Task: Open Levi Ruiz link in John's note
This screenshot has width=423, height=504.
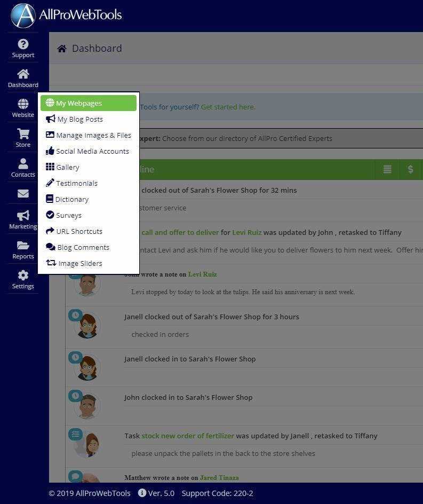Action: 202,274
